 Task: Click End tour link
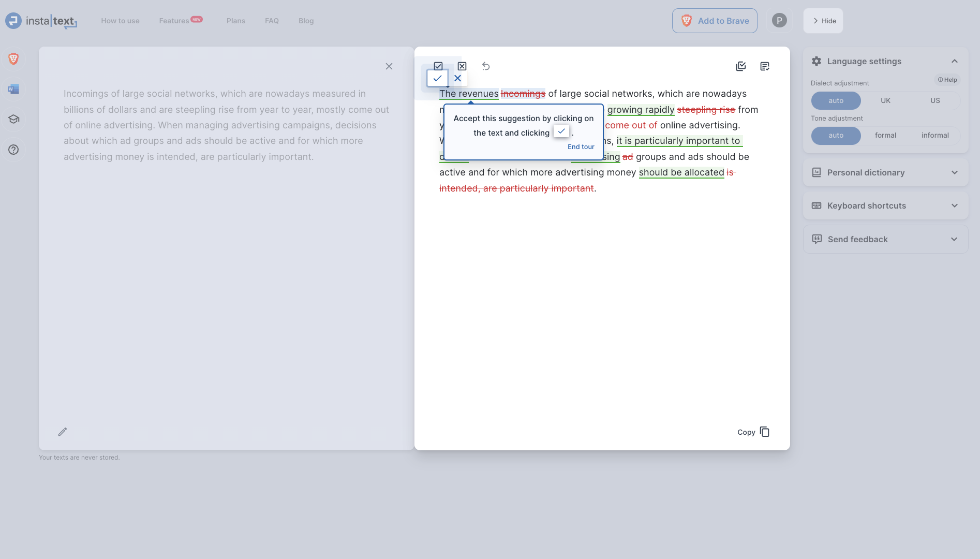pos(581,147)
